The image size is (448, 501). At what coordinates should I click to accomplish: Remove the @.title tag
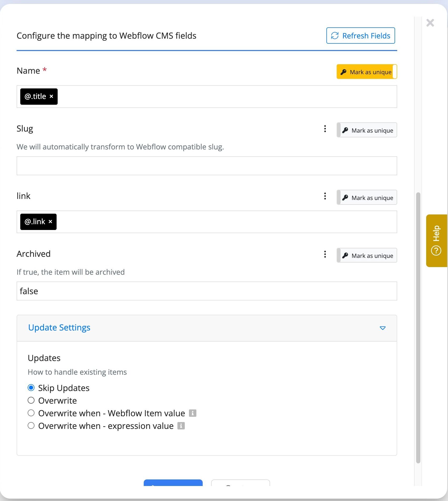click(x=52, y=97)
